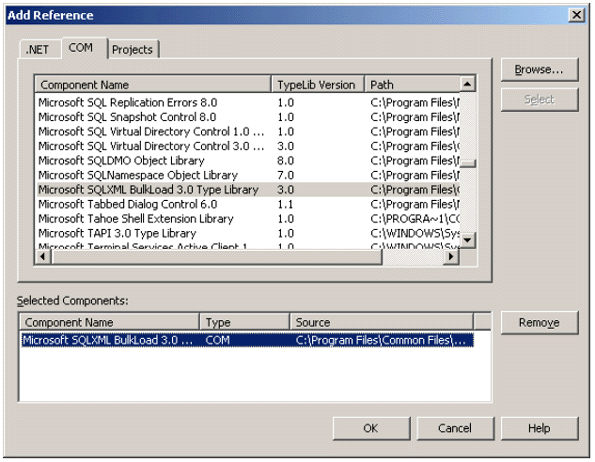This screenshot has width=595, height=462.
Task: Click version 1.1 of Tabbed Dialog Control
Action: (x=285, y=204)
